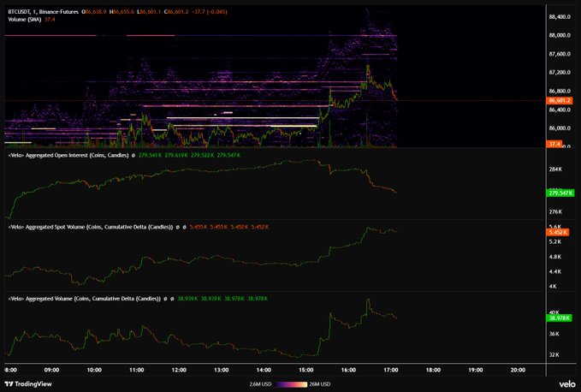Click the close value C86,601.2 in header
The width and height of the screenshot is (581, 392).
[x=176, y=12]
